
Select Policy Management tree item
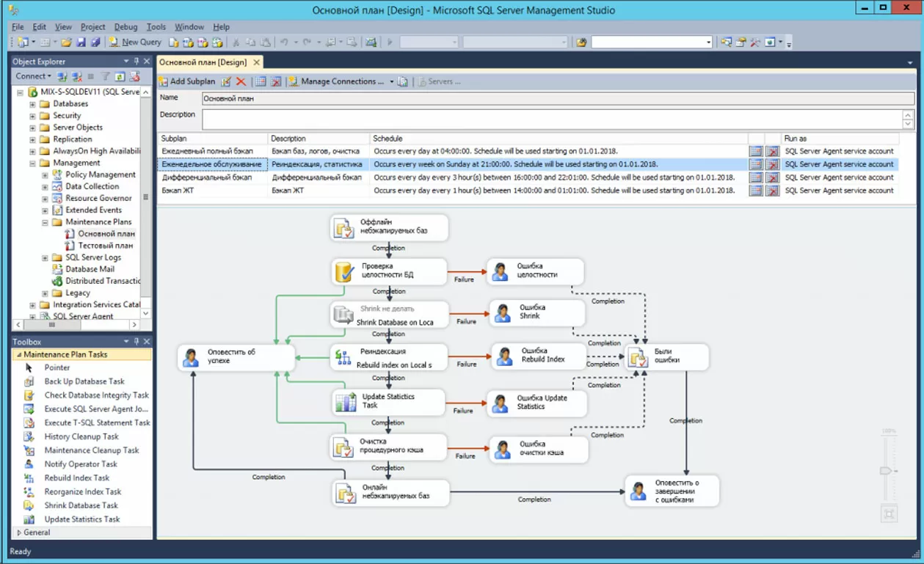101,175
